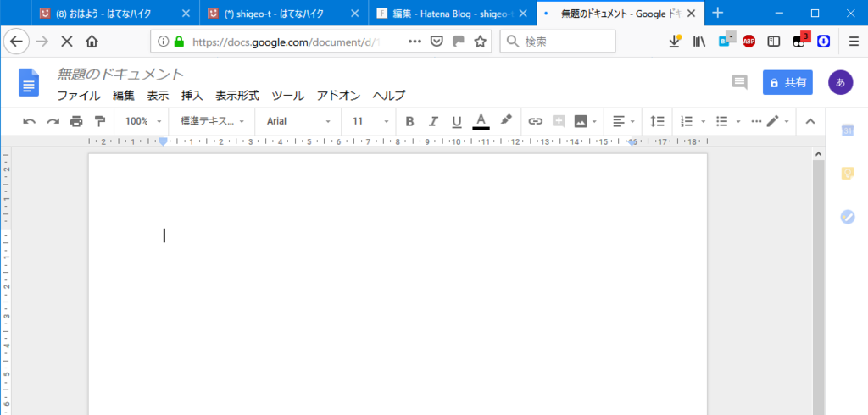Open Google Tasks side panel icon
Image resolution: width=868 pixels, height=415 pixels.
(848, 216)
